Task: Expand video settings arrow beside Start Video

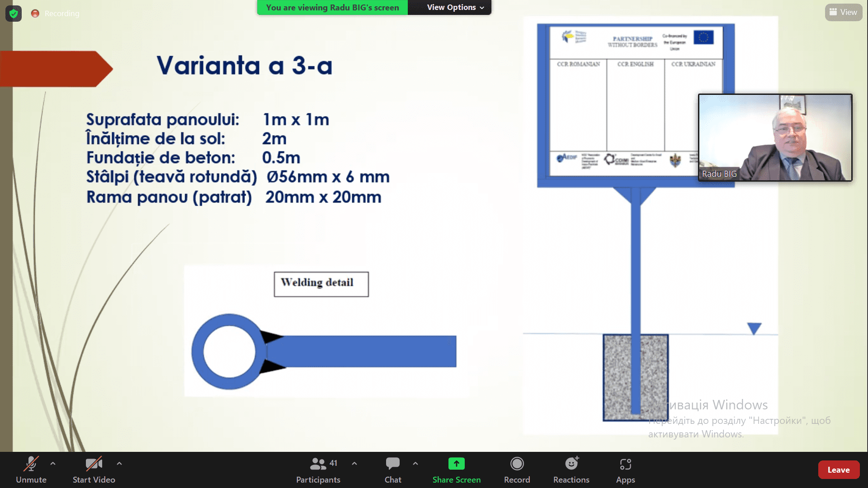Action: click(119, 464)
